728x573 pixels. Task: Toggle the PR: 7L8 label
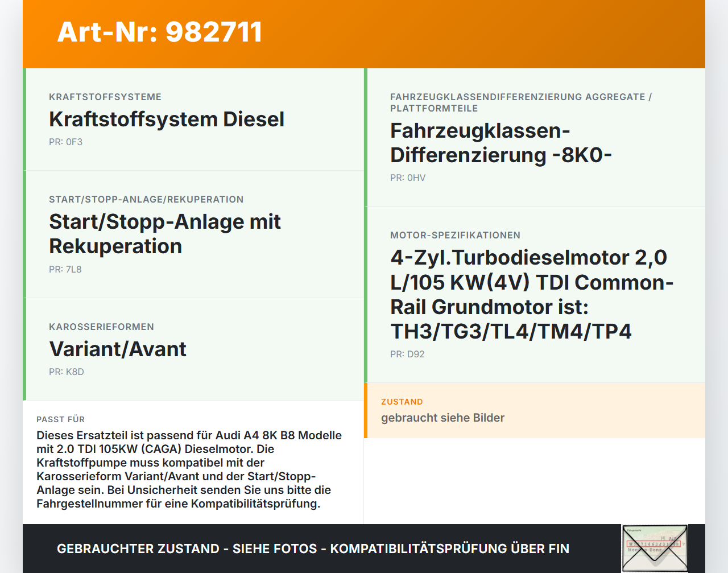pos(66,269)
